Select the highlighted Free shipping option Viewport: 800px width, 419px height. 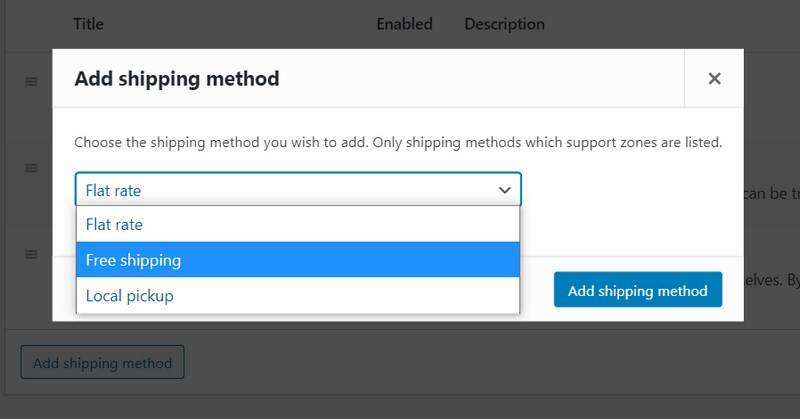[x=298, y=260]
